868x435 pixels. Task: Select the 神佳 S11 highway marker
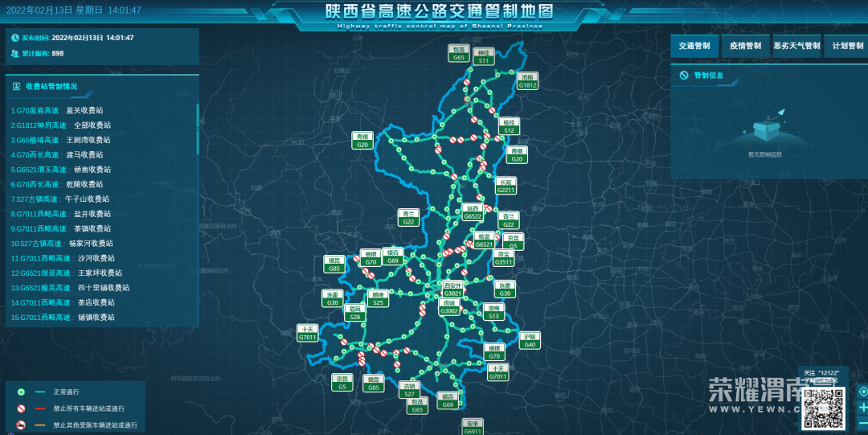pyautogui.click(x=483, y=56)
